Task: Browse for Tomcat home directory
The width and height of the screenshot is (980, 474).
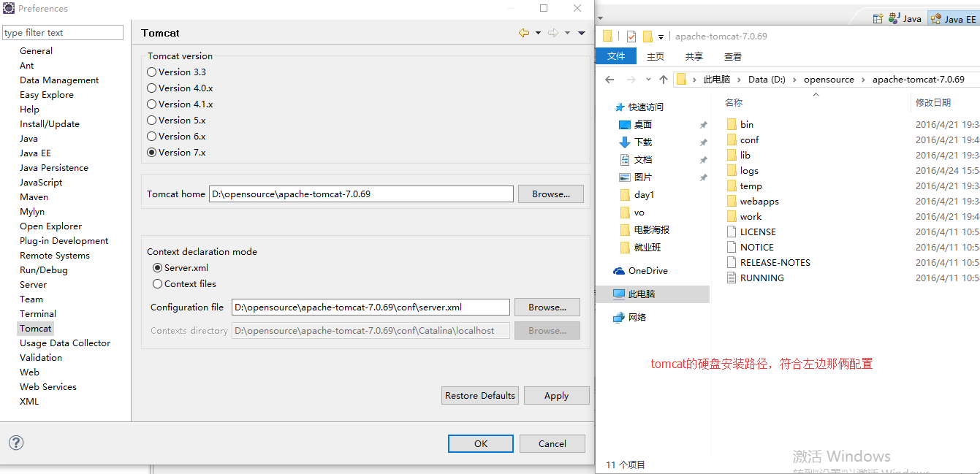Action: click(x=551, y=194)
